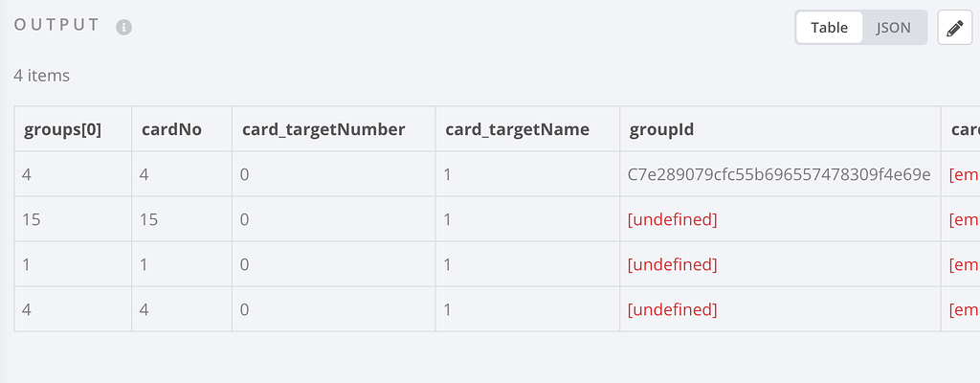Click the groups[0] column header

point(62,129)
